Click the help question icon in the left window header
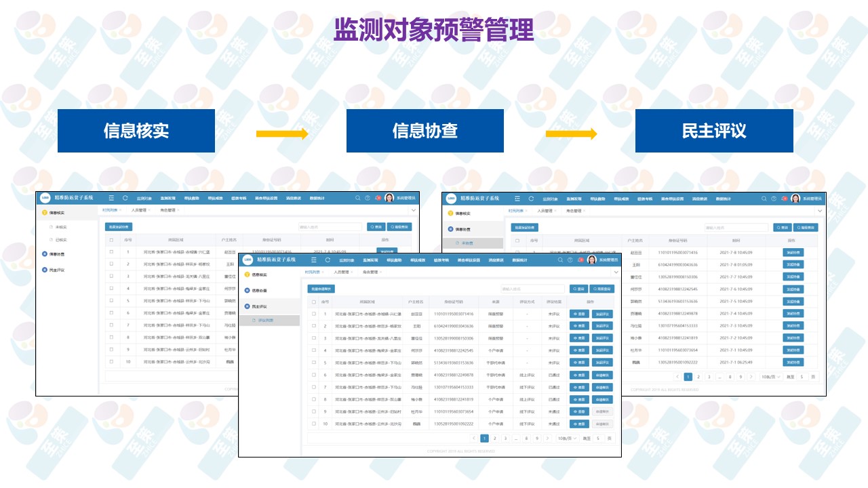The width and height of the screenshot is (868, 488). 368,199
